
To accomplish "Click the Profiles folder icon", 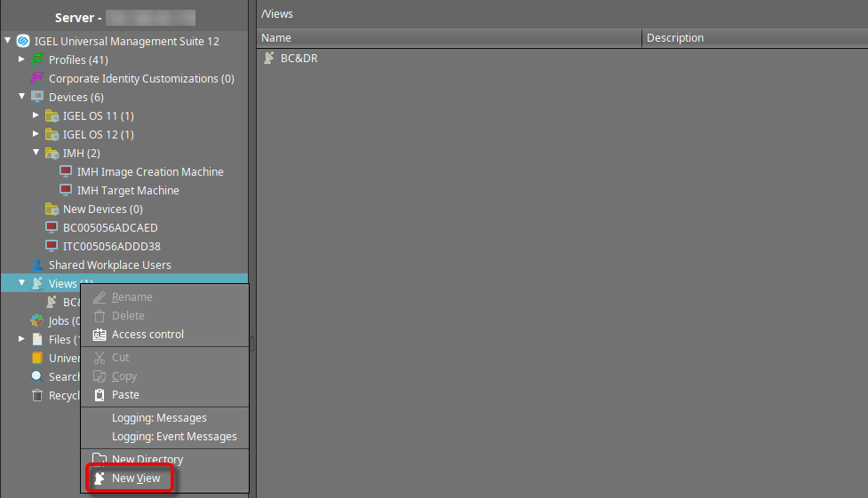I will click(x=37, y=59).
